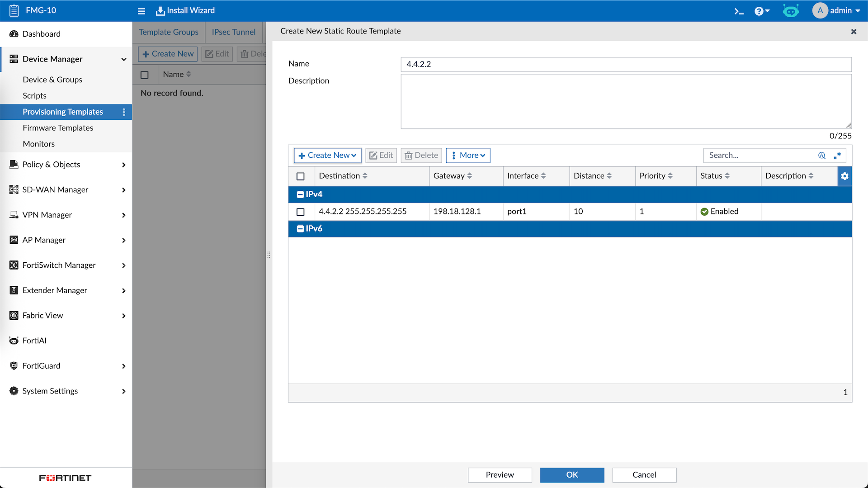Toggle the sidebar hamburger menu icon
This screenshot has height=488, width=868.
142,11
